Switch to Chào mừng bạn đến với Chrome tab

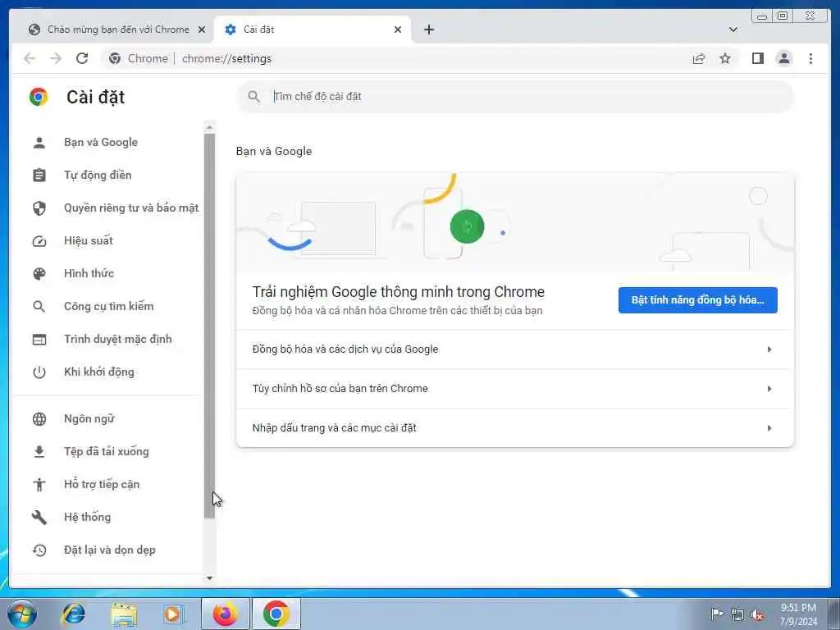point(118,30)
